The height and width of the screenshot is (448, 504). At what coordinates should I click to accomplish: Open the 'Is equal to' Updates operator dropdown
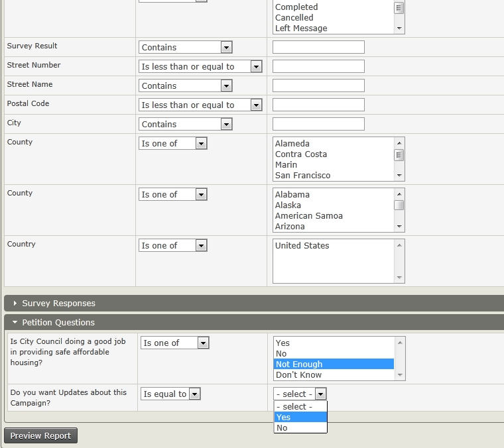(x=171, y=394)
